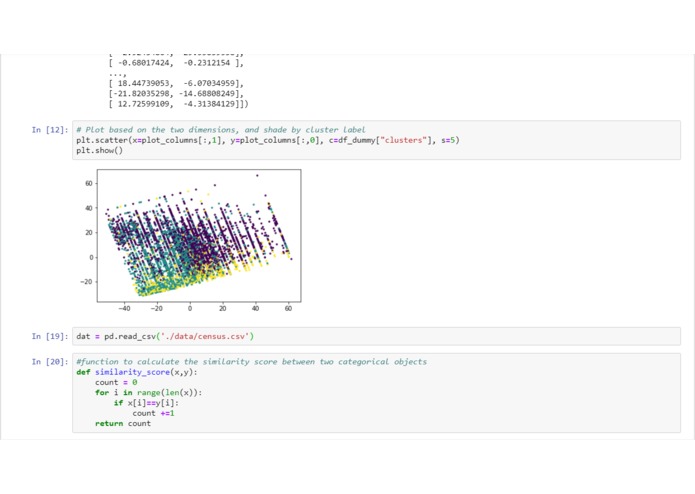Click the pd.read_csv code cell

[x=376, y=336]
